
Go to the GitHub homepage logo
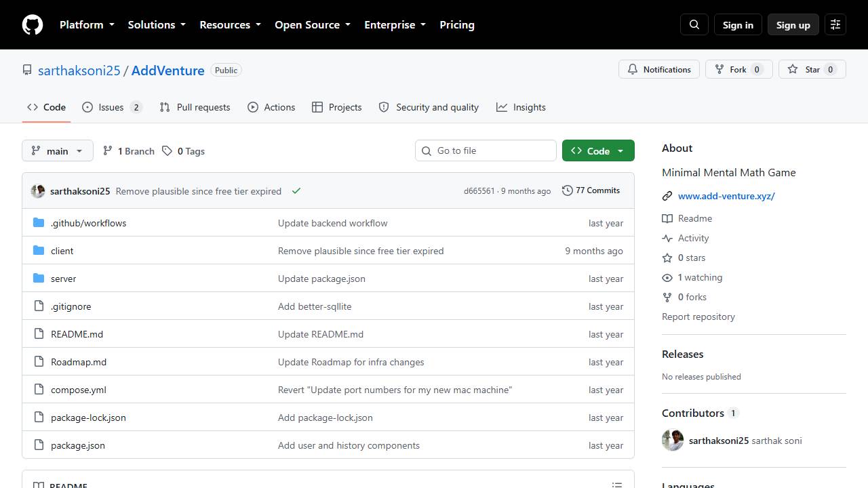click(33, 24)
